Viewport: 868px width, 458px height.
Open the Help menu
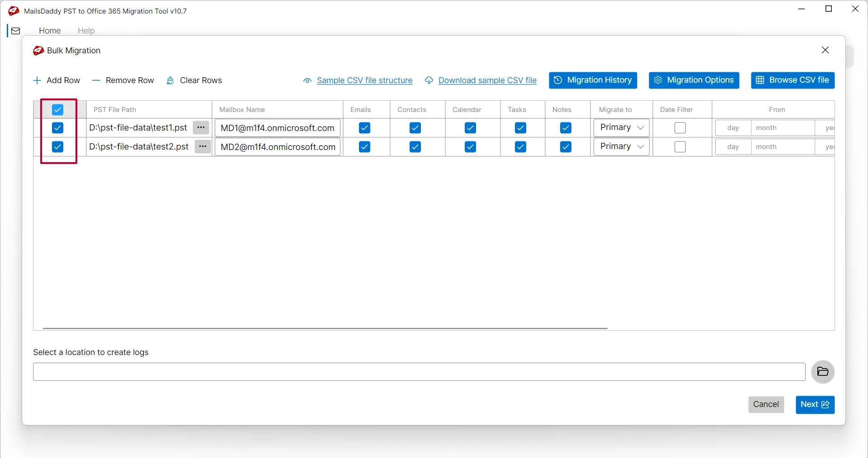click(86, 31)
